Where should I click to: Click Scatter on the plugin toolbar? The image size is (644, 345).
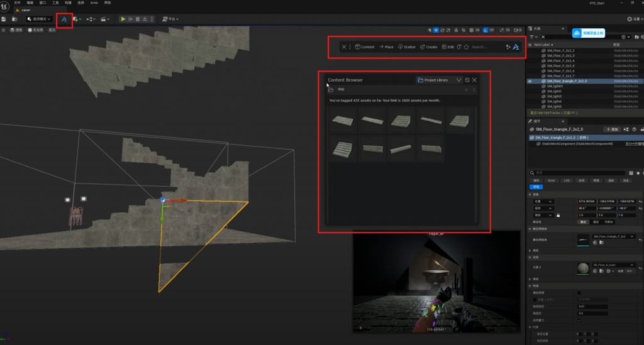(407, 47)
